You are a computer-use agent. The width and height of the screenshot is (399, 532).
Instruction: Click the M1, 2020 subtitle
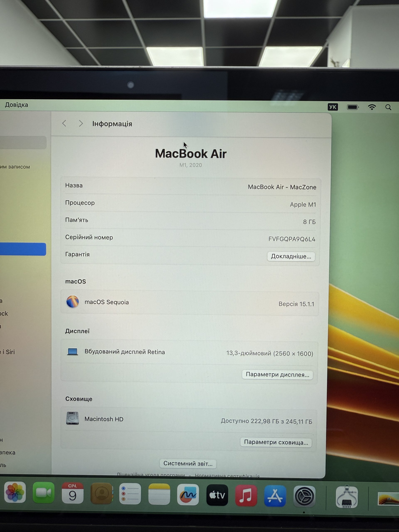(191, 165)
